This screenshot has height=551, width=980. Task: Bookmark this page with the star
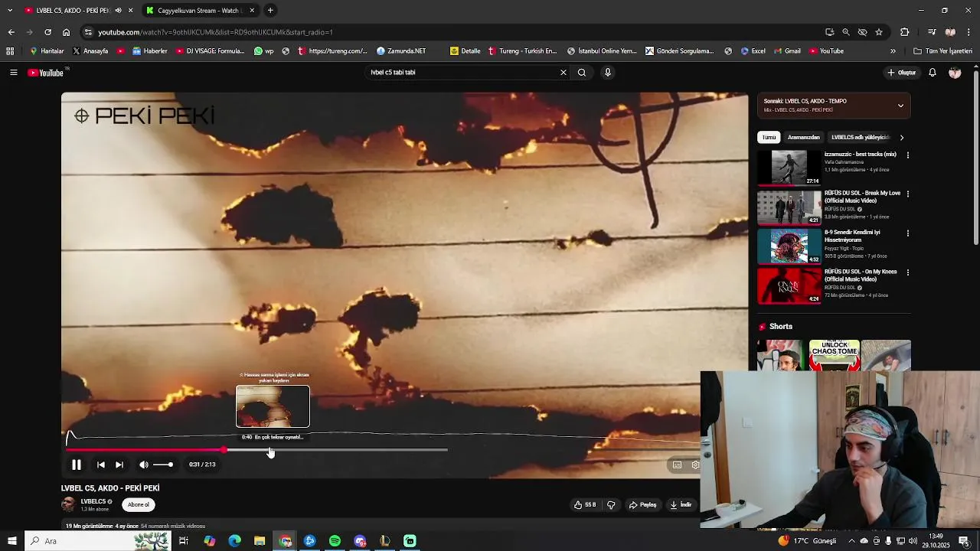click(879, 32)
